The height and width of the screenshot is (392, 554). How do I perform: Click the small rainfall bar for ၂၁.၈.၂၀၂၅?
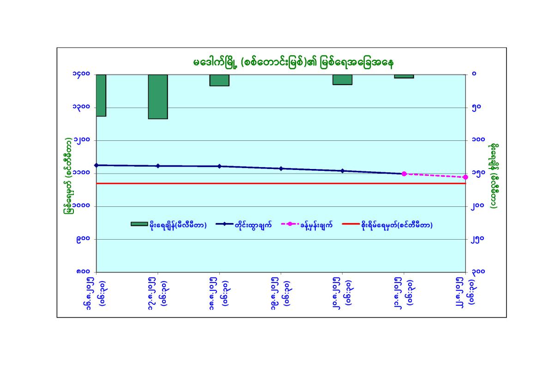coord(404,76)
